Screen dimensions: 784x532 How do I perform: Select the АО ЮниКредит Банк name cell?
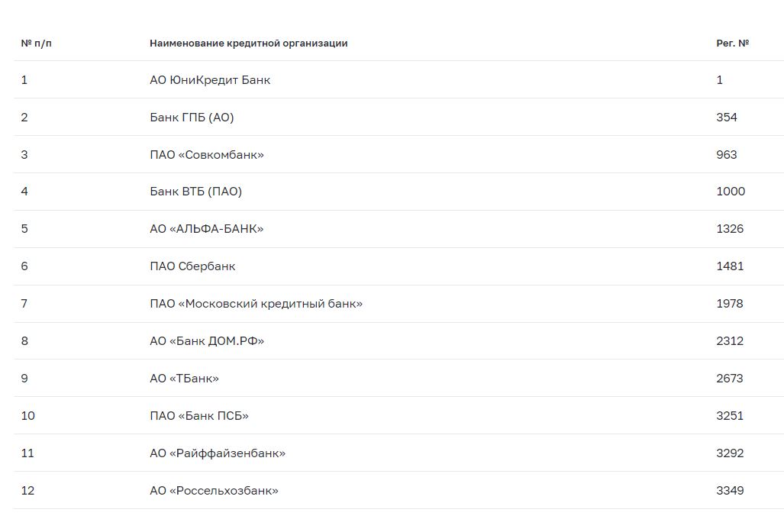click(x=210, y=80)
